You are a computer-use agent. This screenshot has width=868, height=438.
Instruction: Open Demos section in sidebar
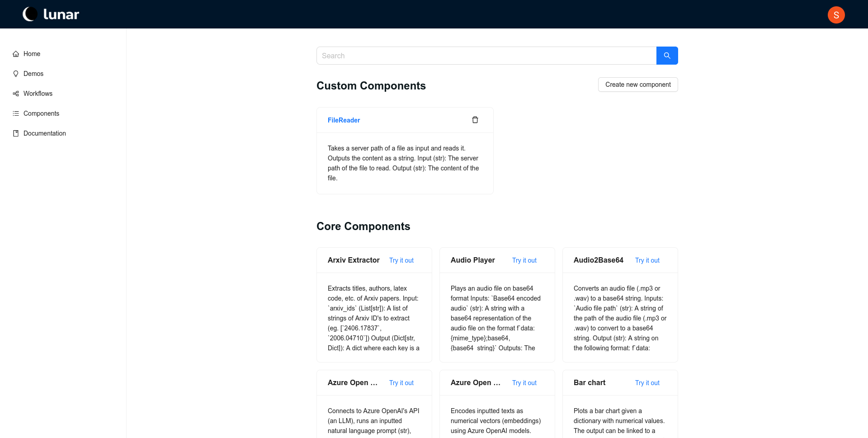[33, 74]
